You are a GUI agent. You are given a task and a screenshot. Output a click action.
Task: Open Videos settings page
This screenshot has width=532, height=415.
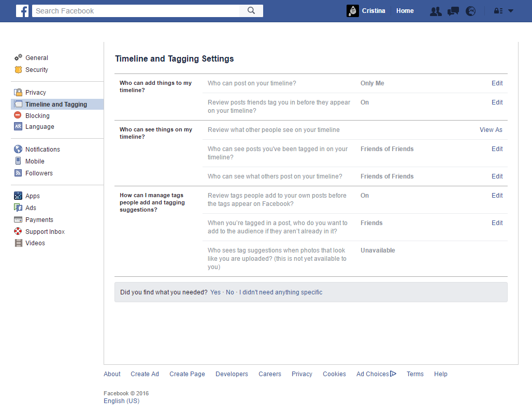pyautogui.click(x=35, y=243)
